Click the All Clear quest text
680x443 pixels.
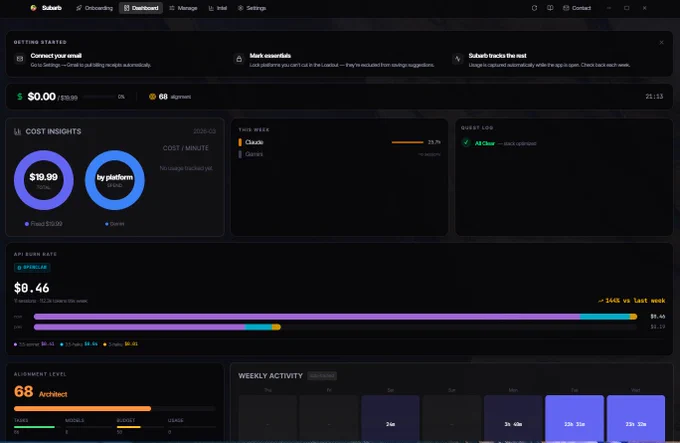click(484, 143)
